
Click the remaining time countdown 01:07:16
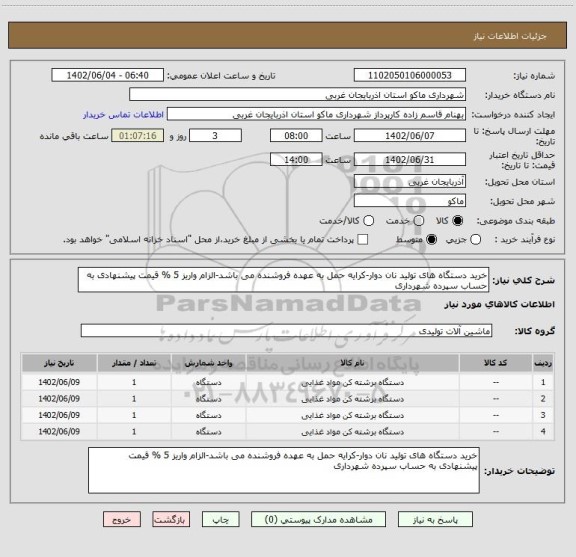coord(138,136)
